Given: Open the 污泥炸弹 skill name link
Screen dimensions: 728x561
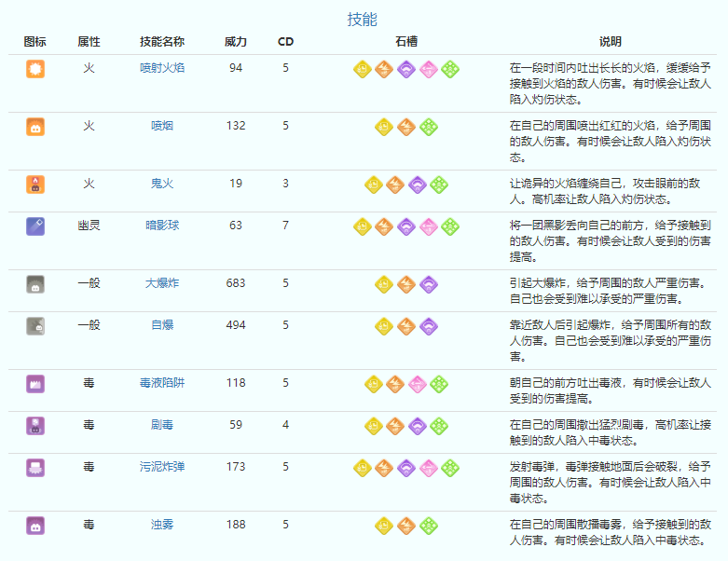Looking at the screenshot, I should point(162,466).
